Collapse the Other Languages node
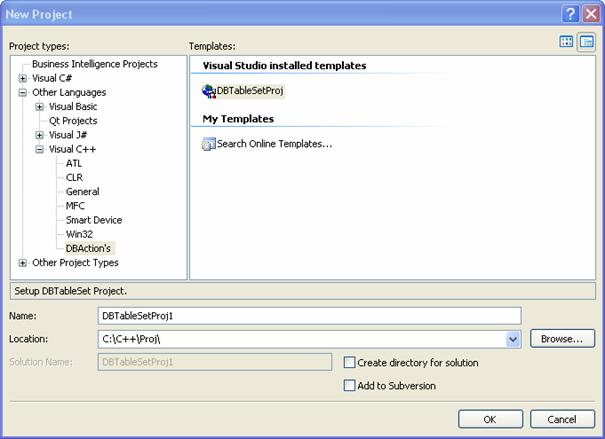The width and height of the screenshot is (605, 439). click(23, 93)
